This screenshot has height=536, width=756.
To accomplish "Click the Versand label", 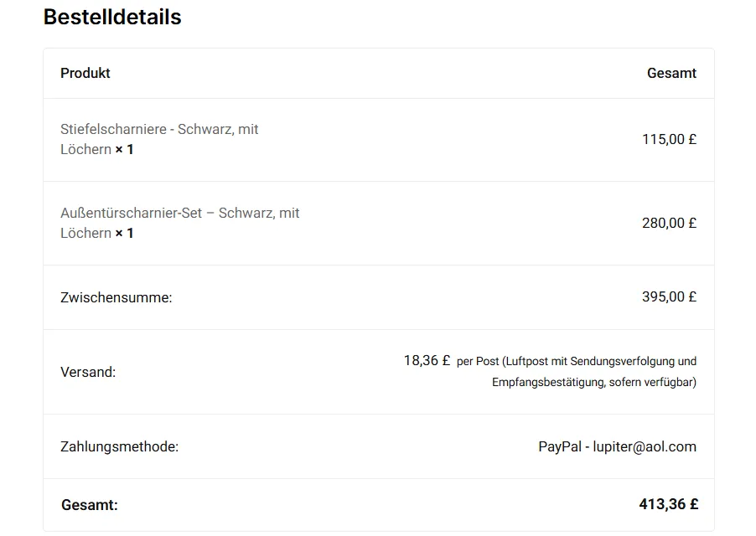I will pos(88,372).
